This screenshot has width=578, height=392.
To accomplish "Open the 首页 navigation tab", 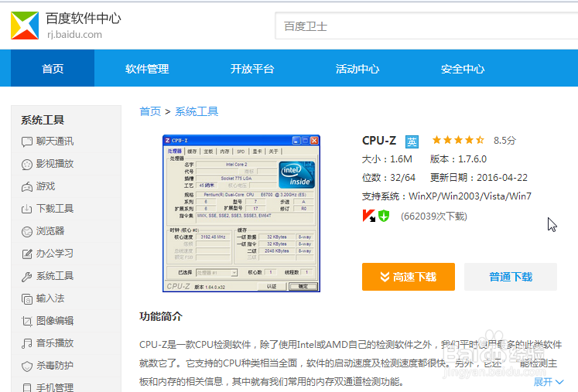I will click(53, 69).
